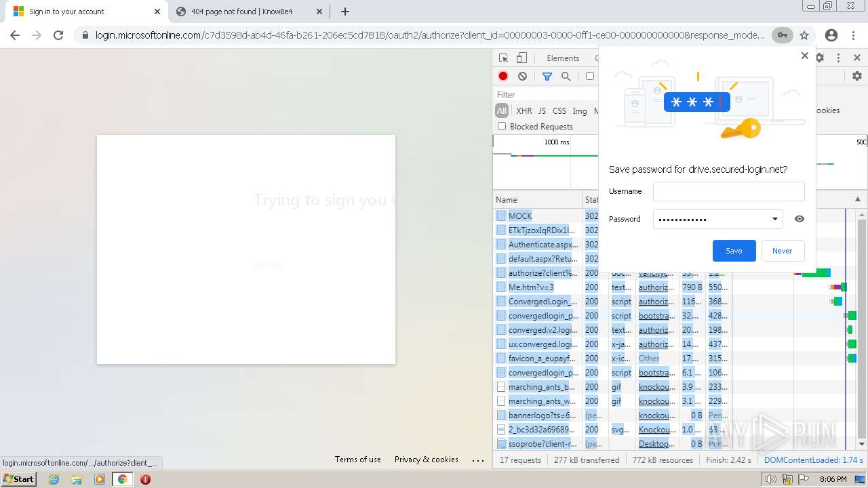
Task: Reload the current page
Action: (x=58, y=35)
